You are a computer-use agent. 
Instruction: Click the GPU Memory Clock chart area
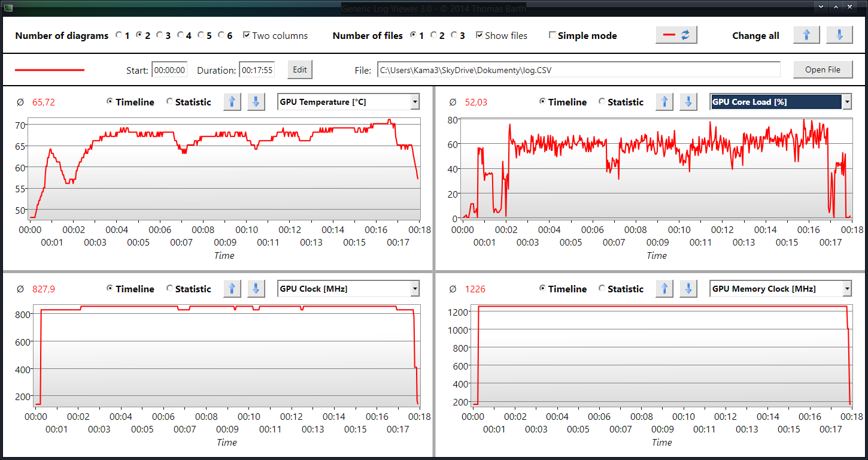663,356
